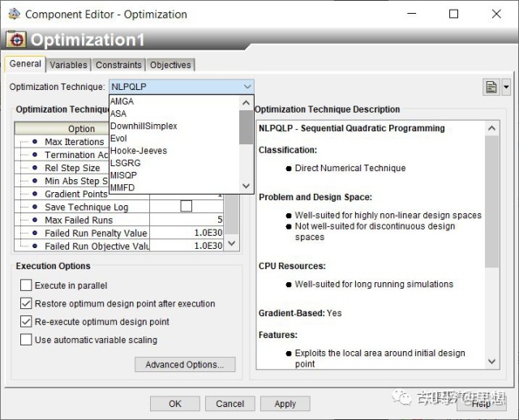Open the Objectives tab
Image resolution: width=519 pixels, height=420 pixels.
coord(170,65)
